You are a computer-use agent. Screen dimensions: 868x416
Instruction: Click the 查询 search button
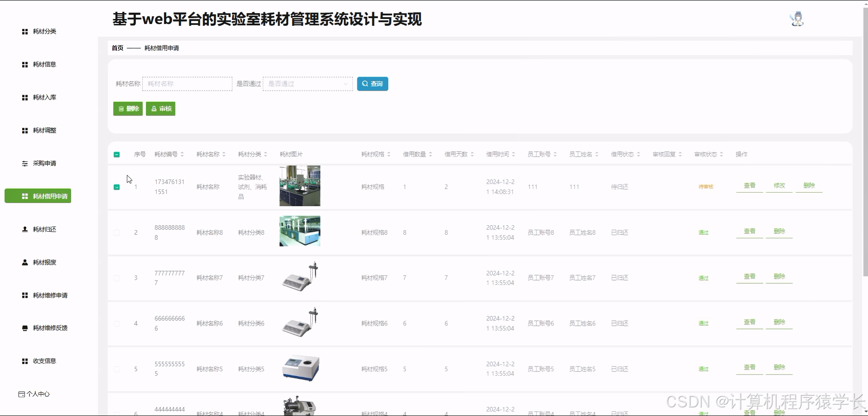coord(372,83)
